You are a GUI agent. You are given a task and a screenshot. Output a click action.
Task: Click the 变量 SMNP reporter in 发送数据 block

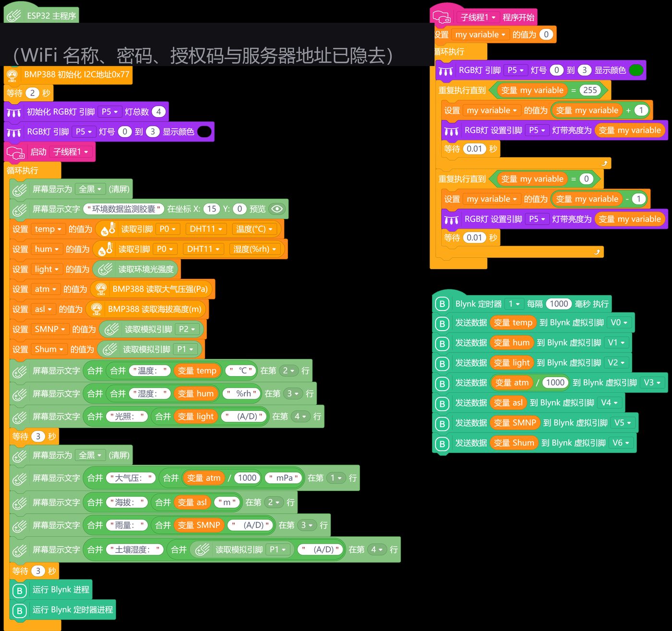(x=515, y=423)
